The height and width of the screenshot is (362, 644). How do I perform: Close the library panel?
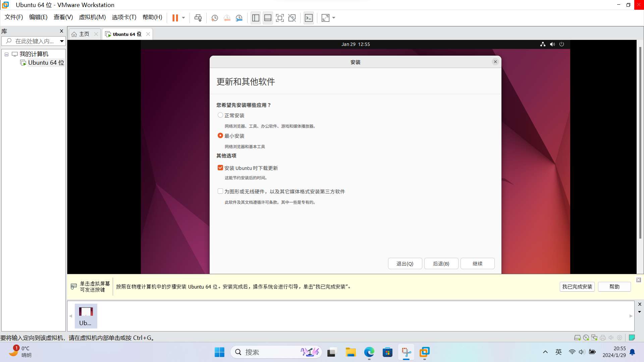pyautogui.click(x=61, y=31)
